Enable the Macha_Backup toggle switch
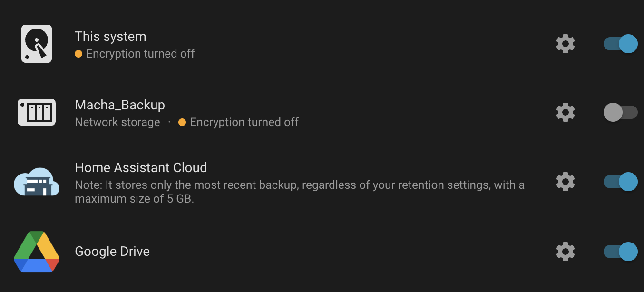 tap(620, 112)
